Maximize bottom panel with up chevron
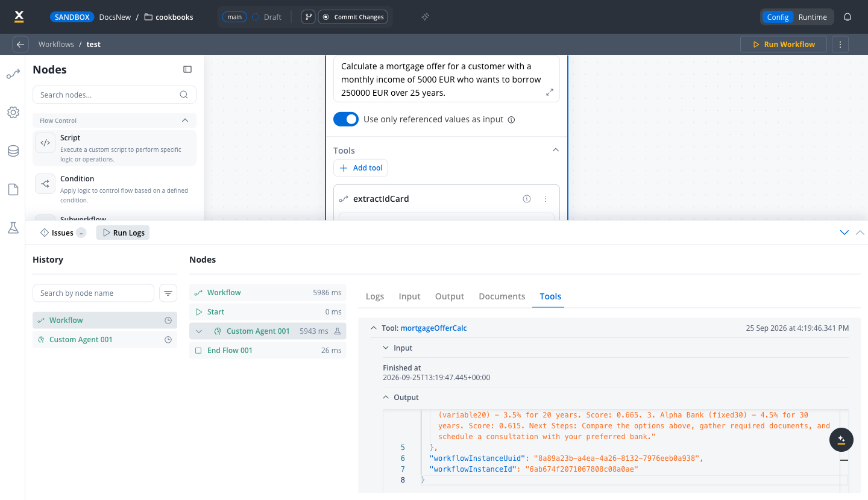868x500 pixels. [860, 233]
